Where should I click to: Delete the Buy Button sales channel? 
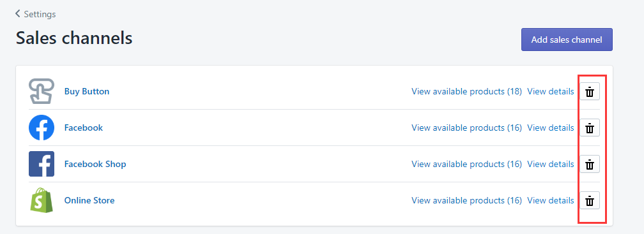pos(589,91)
